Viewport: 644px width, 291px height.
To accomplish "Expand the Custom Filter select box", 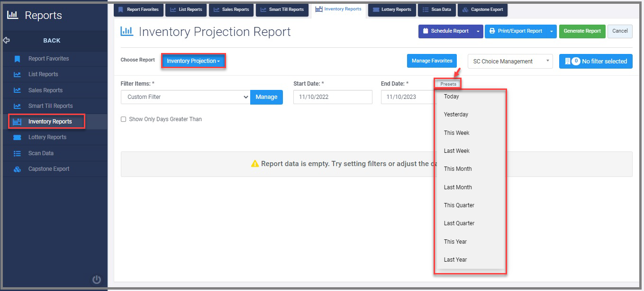I will coord(185,97).
